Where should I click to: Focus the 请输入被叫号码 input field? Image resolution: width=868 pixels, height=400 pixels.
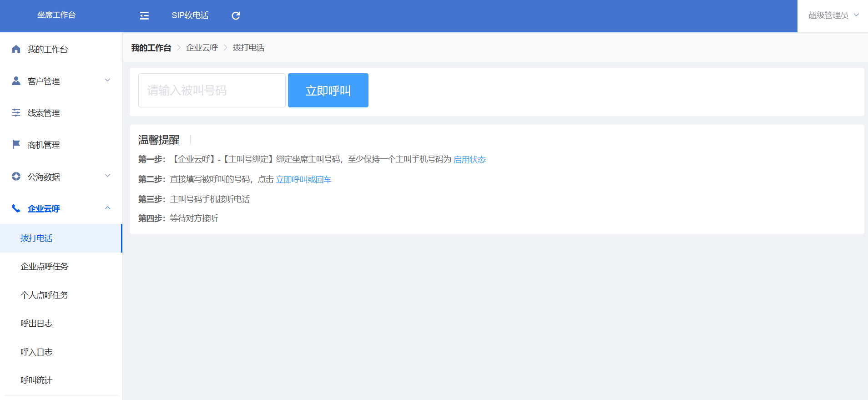[x=212, y=91]
